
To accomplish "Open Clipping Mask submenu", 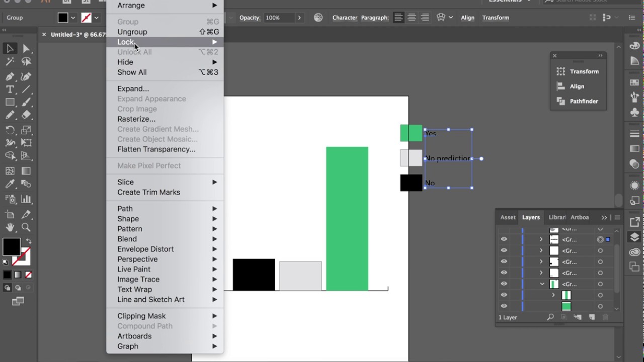I will pos(165,316).
